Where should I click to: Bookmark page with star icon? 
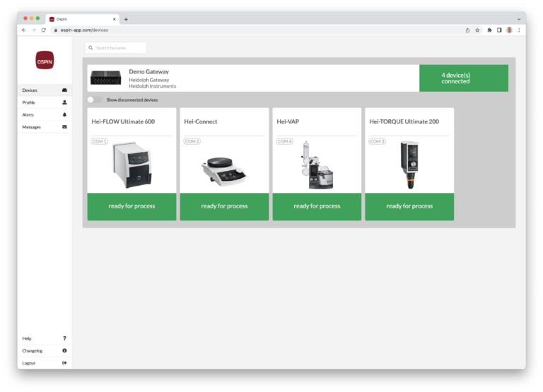pos(477,30)
